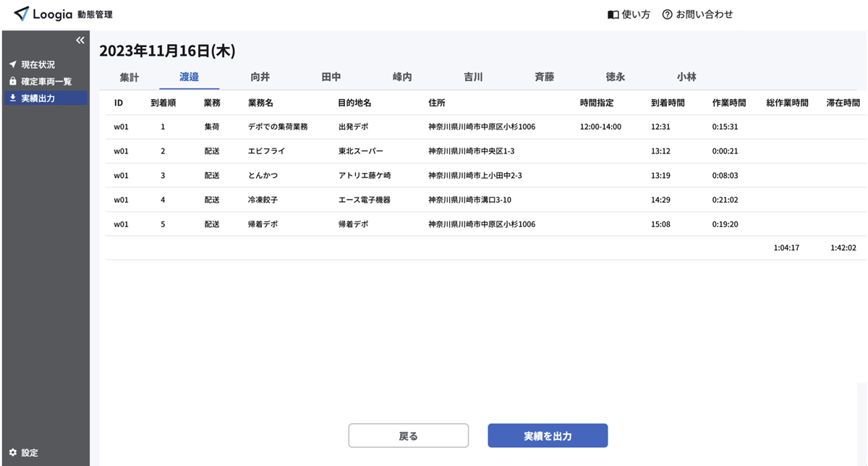Screen dimensions: 868x466
Task: Click the 確定車両一覧 lock icon
Action: click(x=12, y=81)
